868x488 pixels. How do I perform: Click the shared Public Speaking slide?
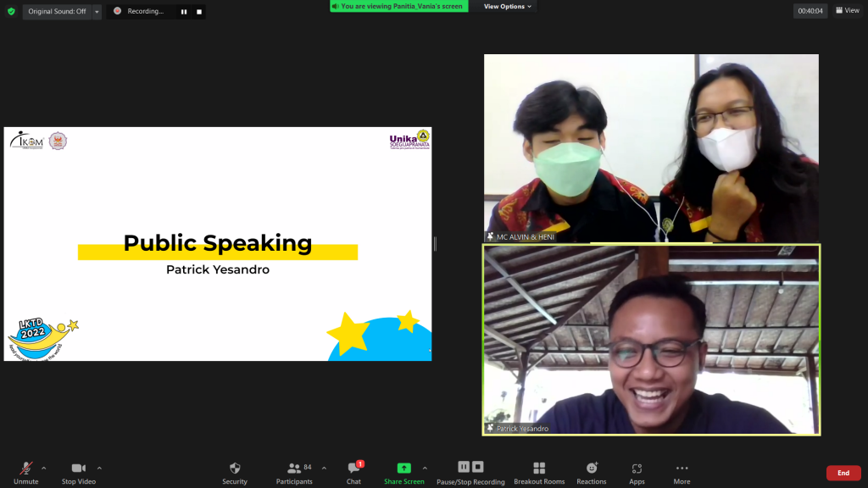[x=218, y=244]
